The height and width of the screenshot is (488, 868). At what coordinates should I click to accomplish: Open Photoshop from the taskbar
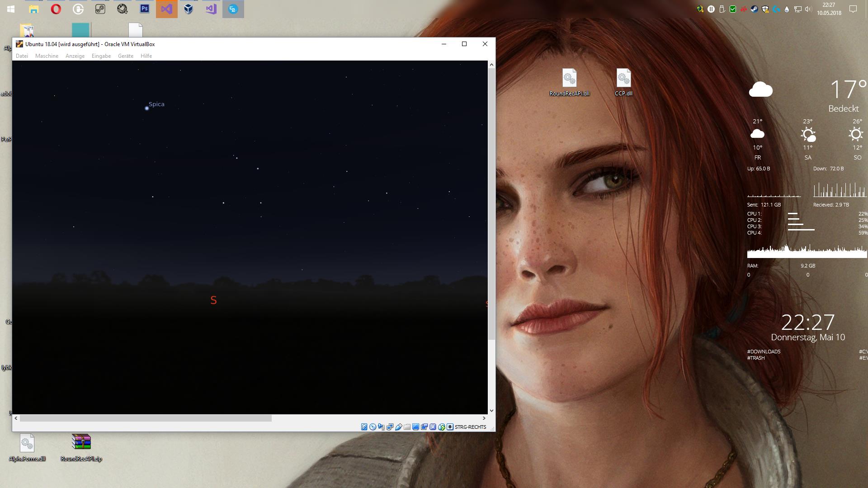click(x=145, y=9)
